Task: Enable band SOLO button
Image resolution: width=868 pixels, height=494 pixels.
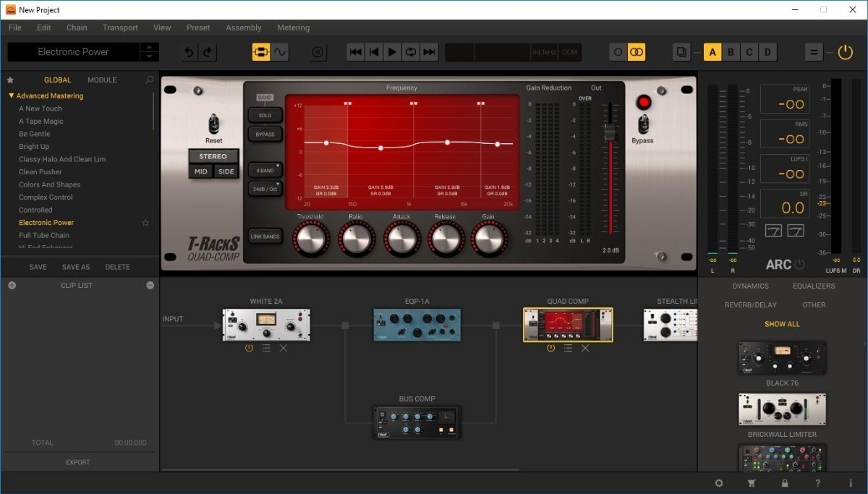Action: (x=265, y=116)
